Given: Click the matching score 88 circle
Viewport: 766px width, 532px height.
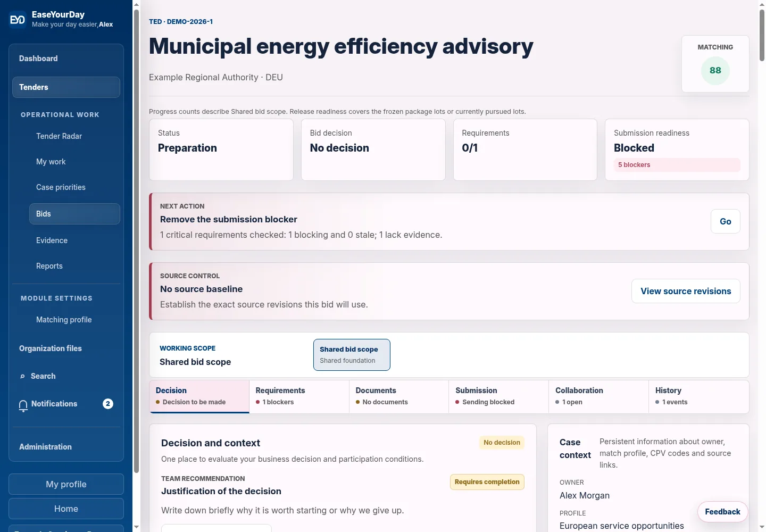Looking at the screenshot, I should pos(715,70).
